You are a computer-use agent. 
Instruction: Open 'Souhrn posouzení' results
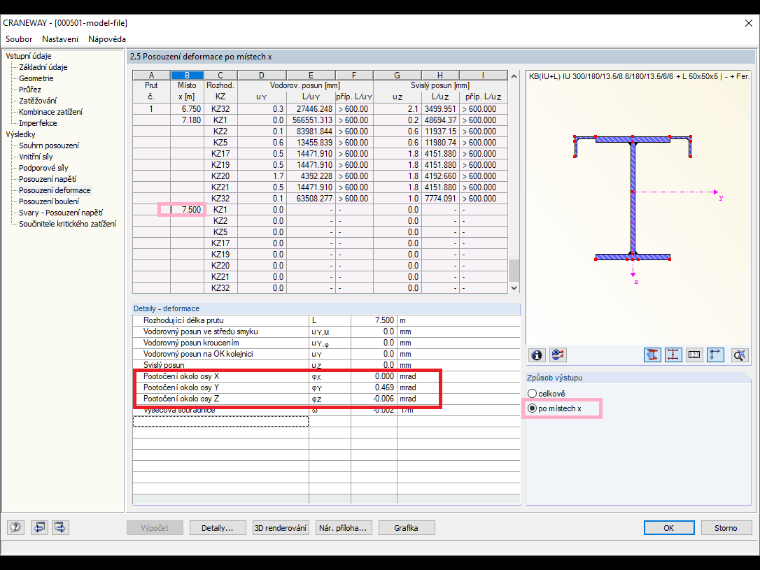coord(49,145)
